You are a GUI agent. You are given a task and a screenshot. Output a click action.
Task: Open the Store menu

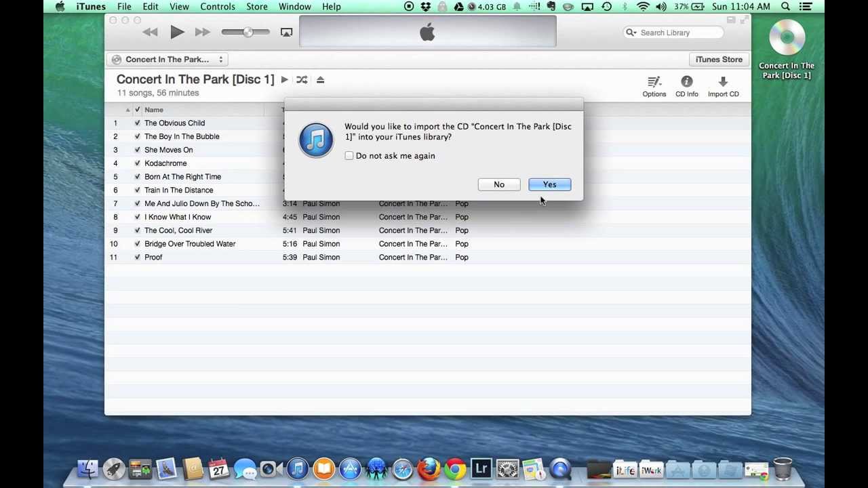(x=257, y=7)
